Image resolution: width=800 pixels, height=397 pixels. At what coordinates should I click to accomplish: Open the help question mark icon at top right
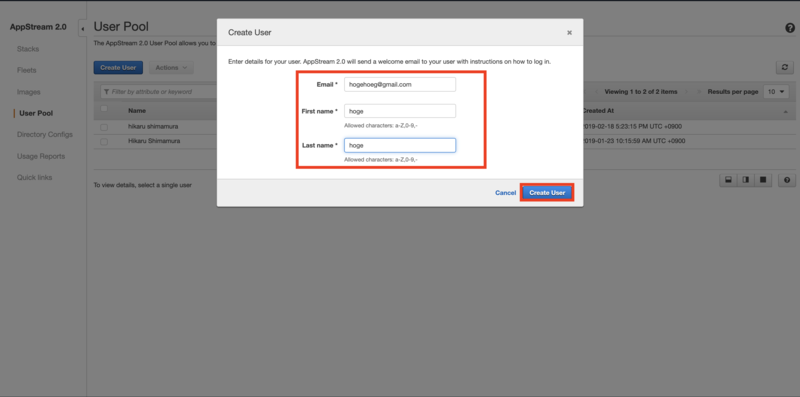coord(790,28)
